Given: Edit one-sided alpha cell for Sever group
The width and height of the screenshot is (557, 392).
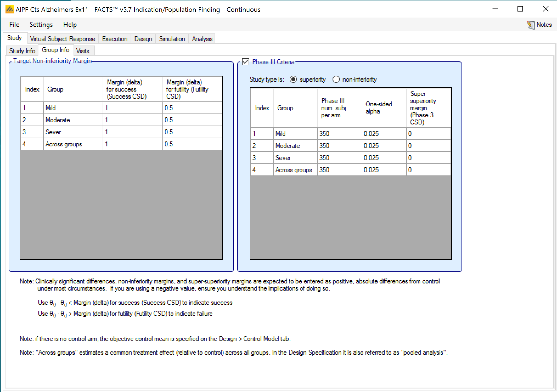Looking at the screenshot, I should 384,158.
